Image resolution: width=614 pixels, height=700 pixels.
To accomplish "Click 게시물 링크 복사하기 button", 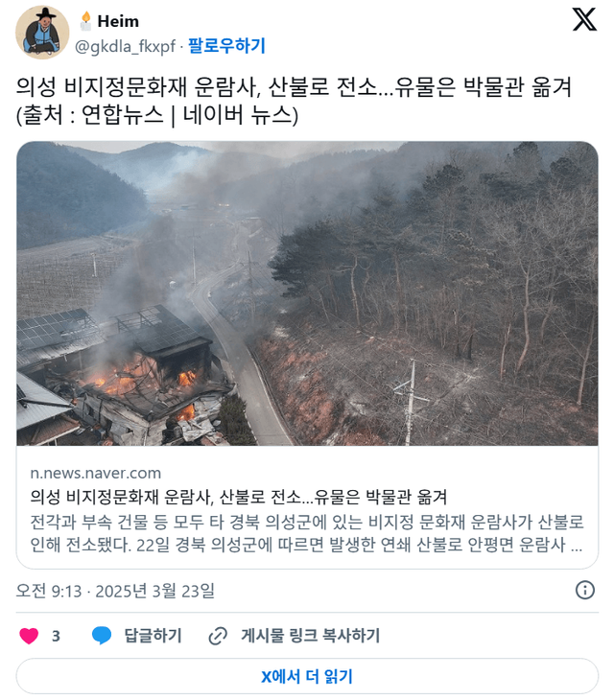I will [x=311, y=636].
